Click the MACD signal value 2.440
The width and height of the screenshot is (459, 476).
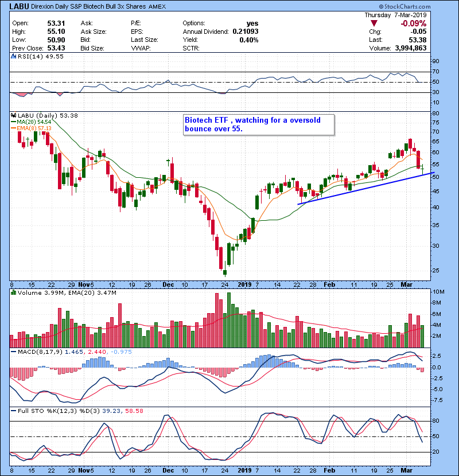click(97, 352)
